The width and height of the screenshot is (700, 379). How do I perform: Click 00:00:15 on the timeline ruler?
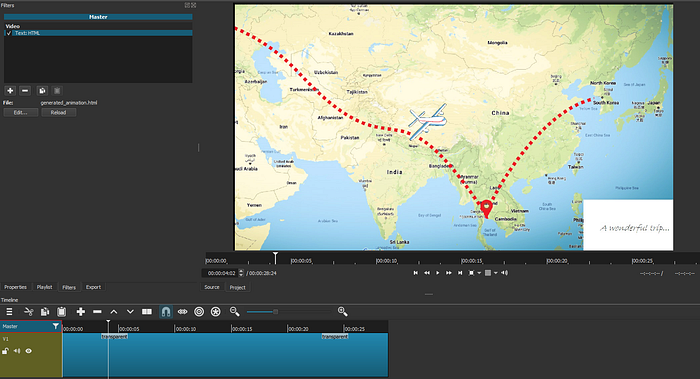click(x=242, y=329)
